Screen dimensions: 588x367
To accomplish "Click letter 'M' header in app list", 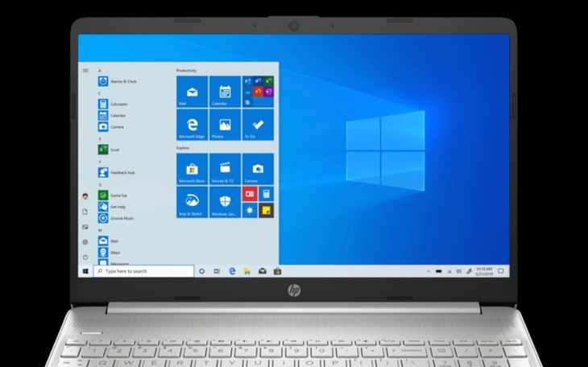I will pos(100,230).
